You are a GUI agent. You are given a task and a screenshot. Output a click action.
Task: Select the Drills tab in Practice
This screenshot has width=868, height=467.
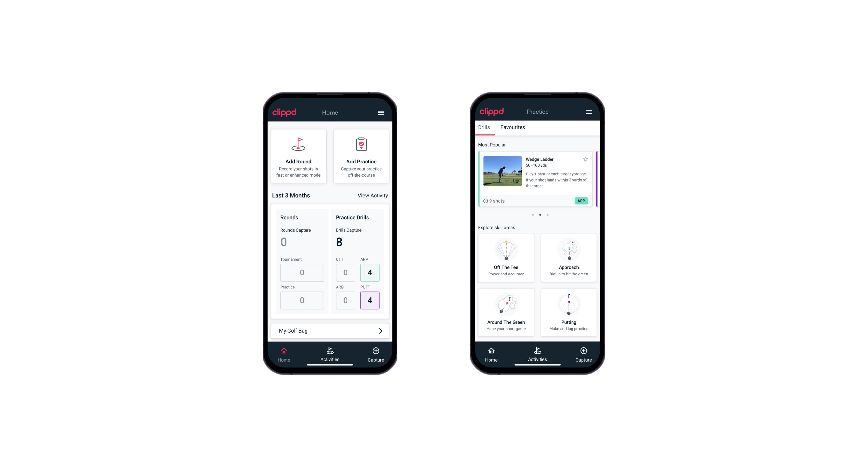point(483,127)
